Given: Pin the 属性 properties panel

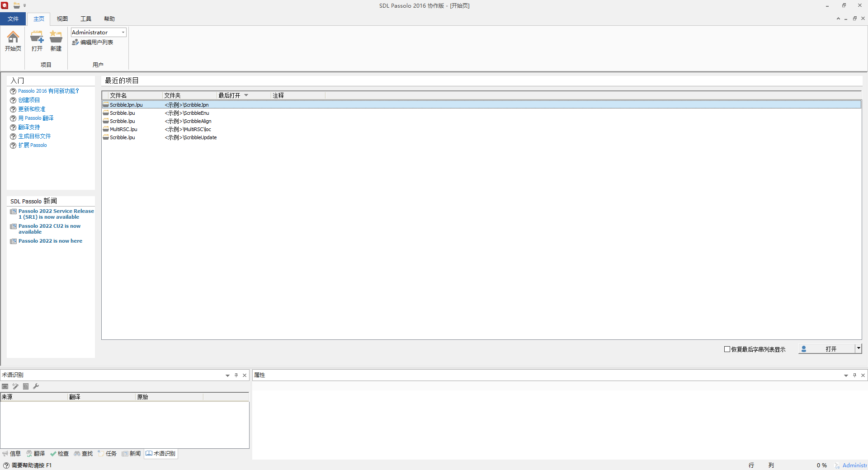Looking at the screenshot, I should pyautogui.click(x=854, y=375).
